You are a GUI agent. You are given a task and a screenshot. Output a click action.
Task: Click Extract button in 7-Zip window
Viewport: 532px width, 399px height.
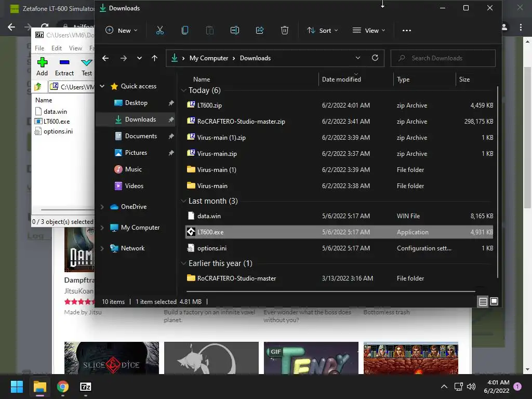(x=64, y=67)
